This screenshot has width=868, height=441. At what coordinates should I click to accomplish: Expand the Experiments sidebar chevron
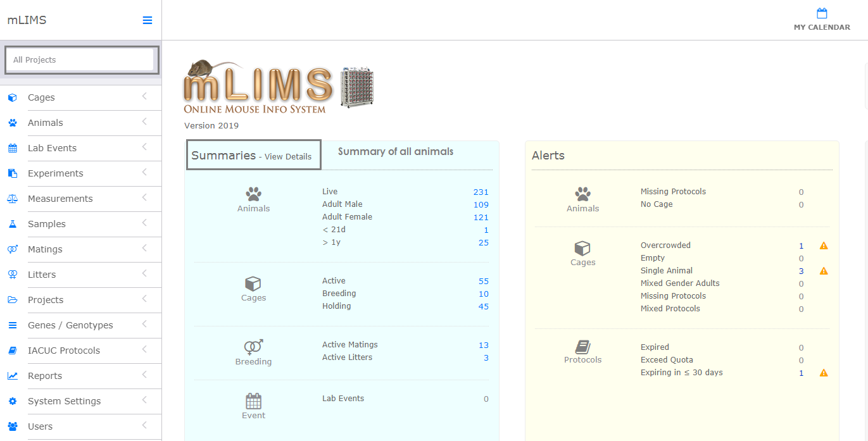(x=144, y=173)
